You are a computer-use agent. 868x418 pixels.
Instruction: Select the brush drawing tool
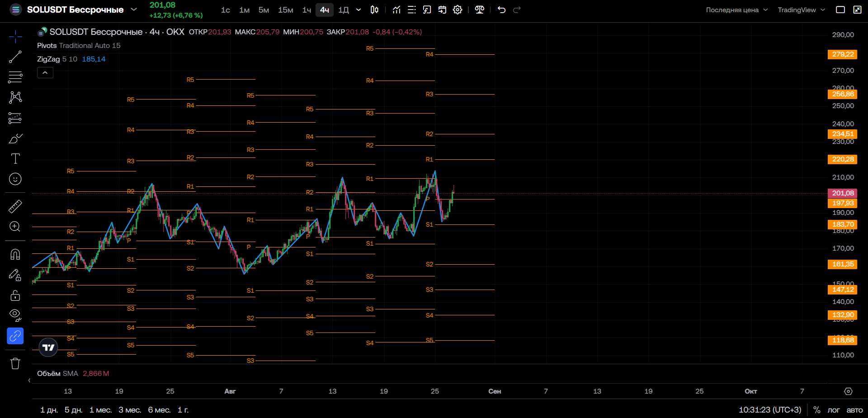(x=15, y=138)
